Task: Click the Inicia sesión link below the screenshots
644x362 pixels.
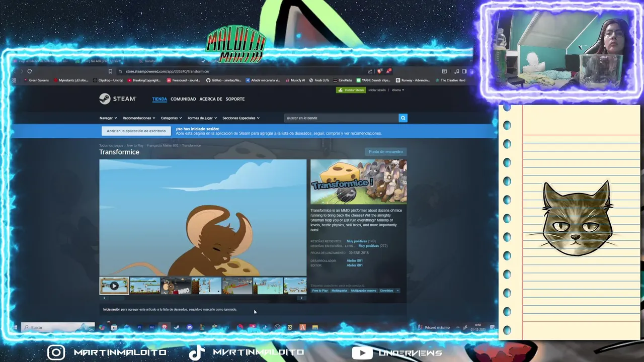Action: click(112, 309)
